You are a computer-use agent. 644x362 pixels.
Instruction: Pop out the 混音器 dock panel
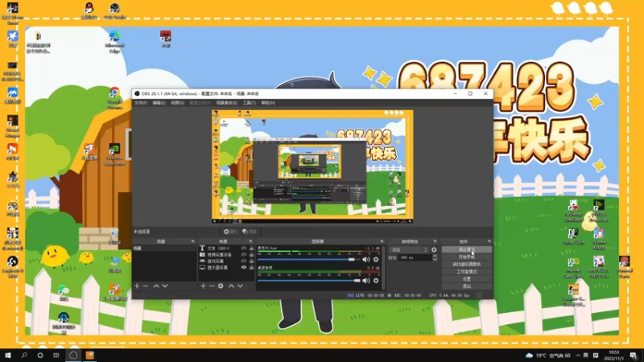click(382, 241)
